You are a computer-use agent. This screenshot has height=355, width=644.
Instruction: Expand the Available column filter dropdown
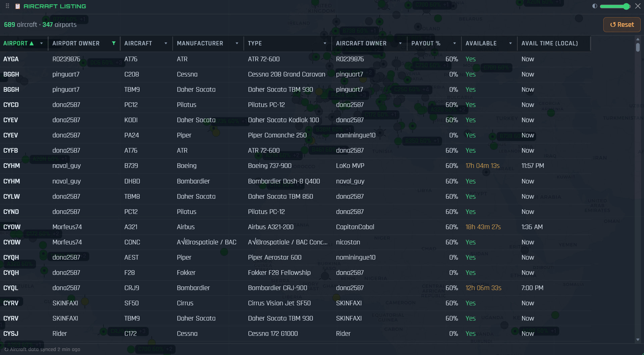(x=511, y=43)
